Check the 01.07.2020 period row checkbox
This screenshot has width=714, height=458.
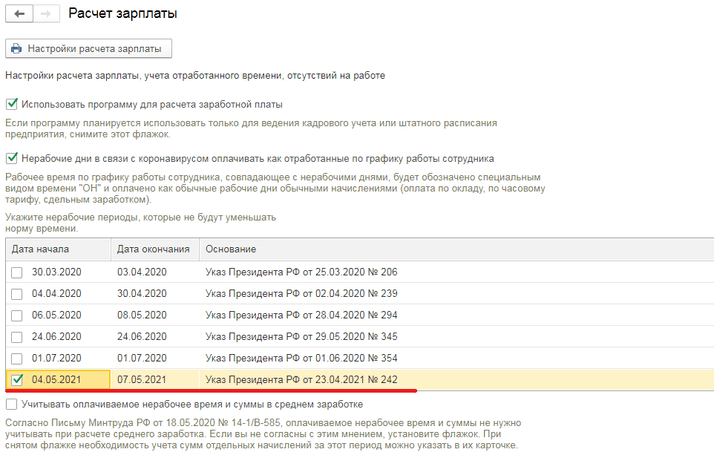point(17,358)
